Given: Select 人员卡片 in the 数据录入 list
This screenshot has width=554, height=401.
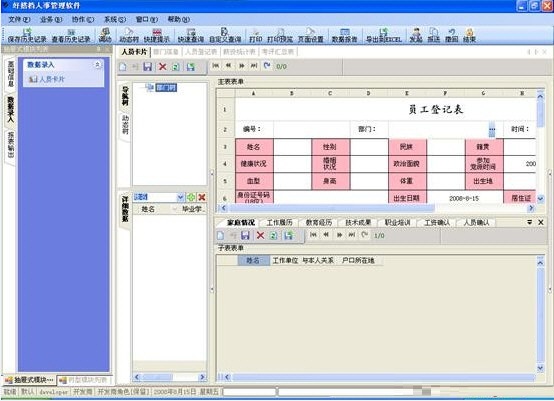Looking at the screenshot, I should [47, 79].
